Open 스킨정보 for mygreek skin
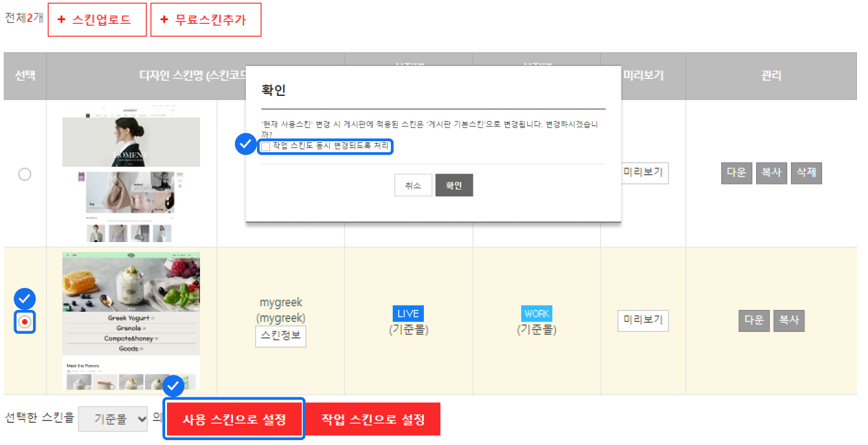This screenshot has width=868, height=445. (280, 336)
